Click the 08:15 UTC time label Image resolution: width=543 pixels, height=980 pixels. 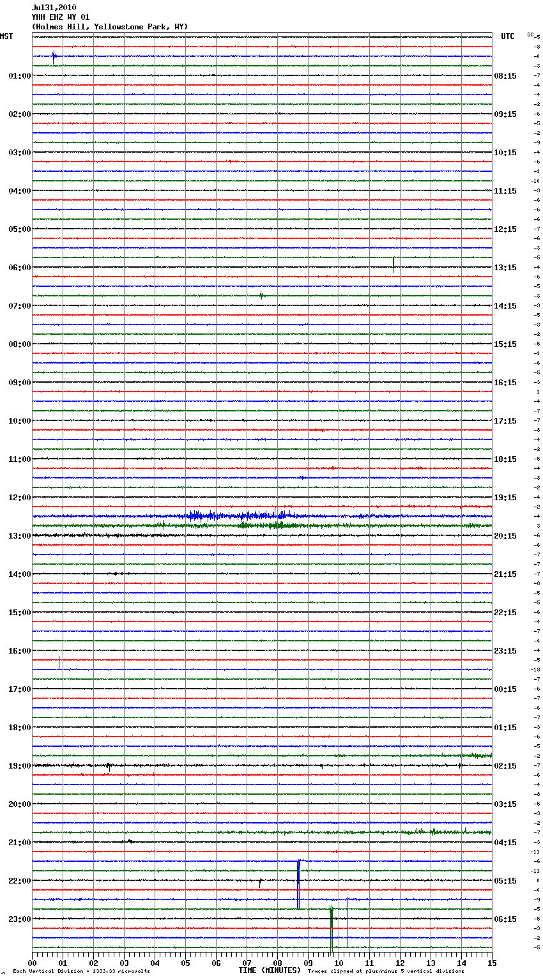[x=505, y=76]
